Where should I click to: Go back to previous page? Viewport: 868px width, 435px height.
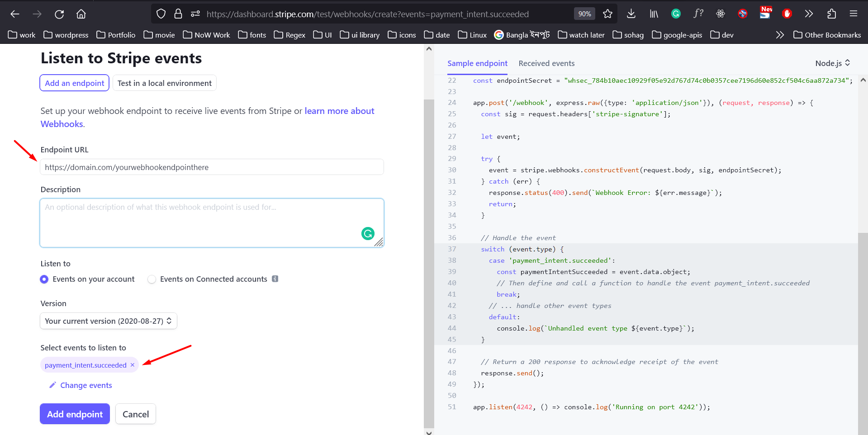click(15, 14)
